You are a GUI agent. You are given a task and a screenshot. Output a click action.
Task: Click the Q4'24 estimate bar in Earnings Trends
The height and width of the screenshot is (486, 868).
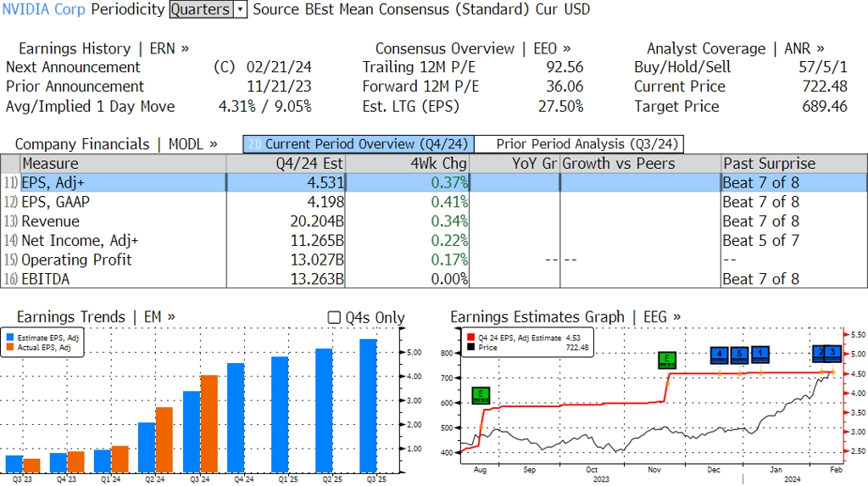[x=236, y=418]
